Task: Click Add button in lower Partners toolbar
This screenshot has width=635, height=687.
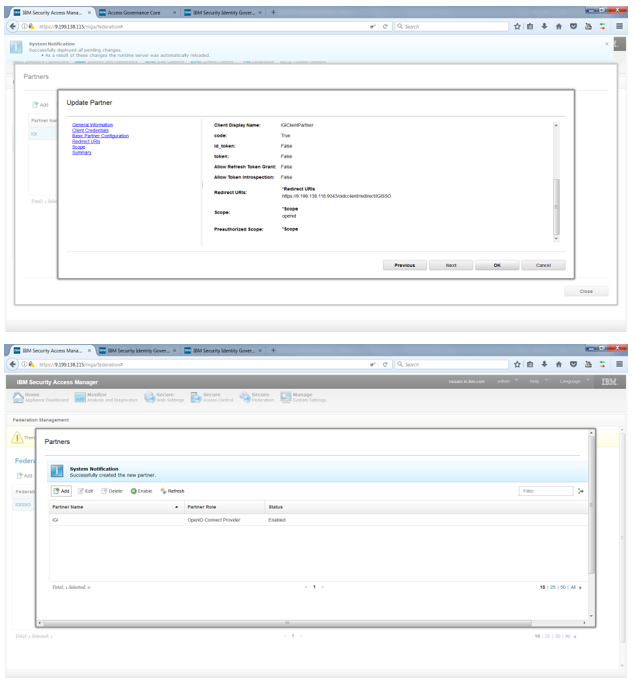Action: pos(61,491)
